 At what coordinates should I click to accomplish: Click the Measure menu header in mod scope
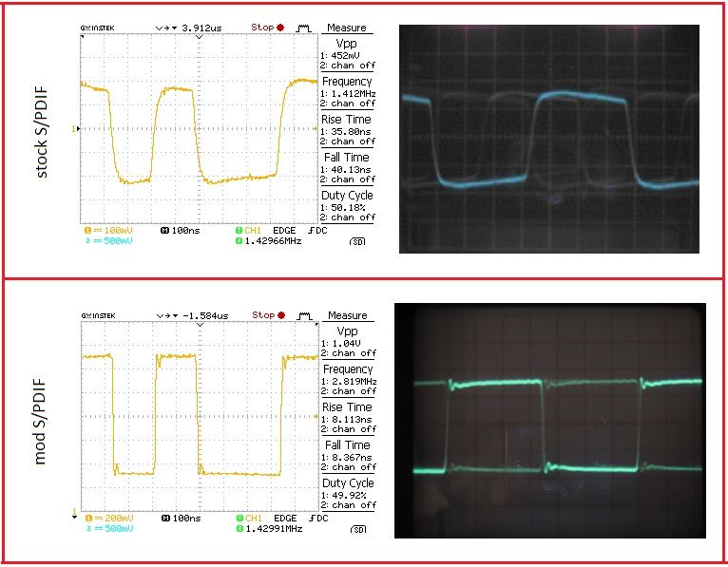pos(348,316)
